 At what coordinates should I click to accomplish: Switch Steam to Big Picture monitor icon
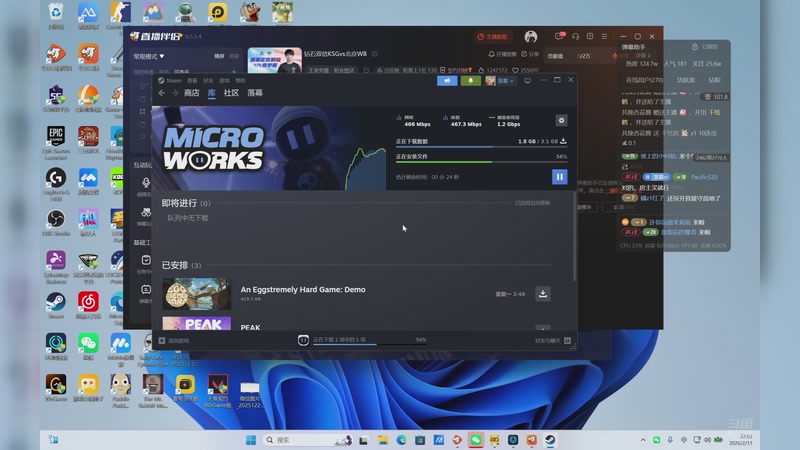[528, 81]
